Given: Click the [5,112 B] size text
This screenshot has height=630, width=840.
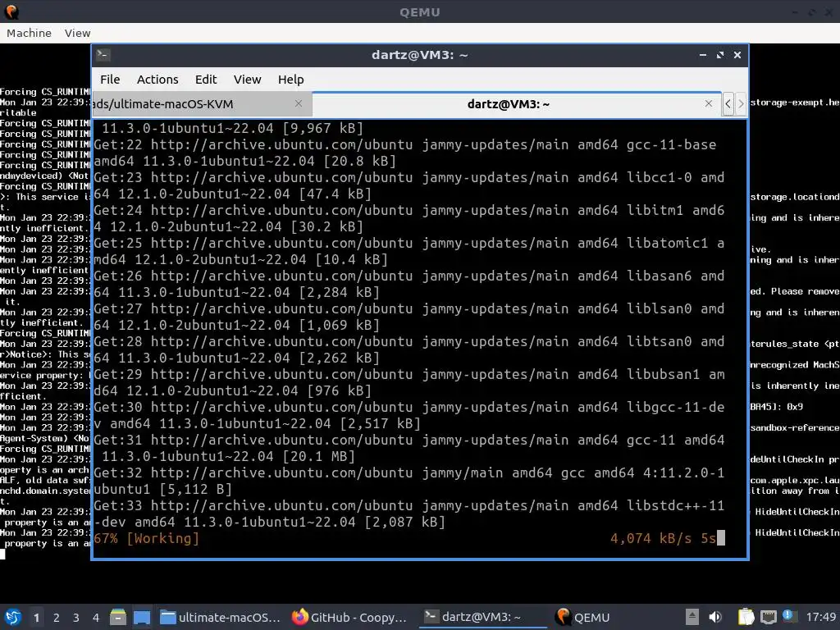Looking at the screenshot, I should coord(195,489).
